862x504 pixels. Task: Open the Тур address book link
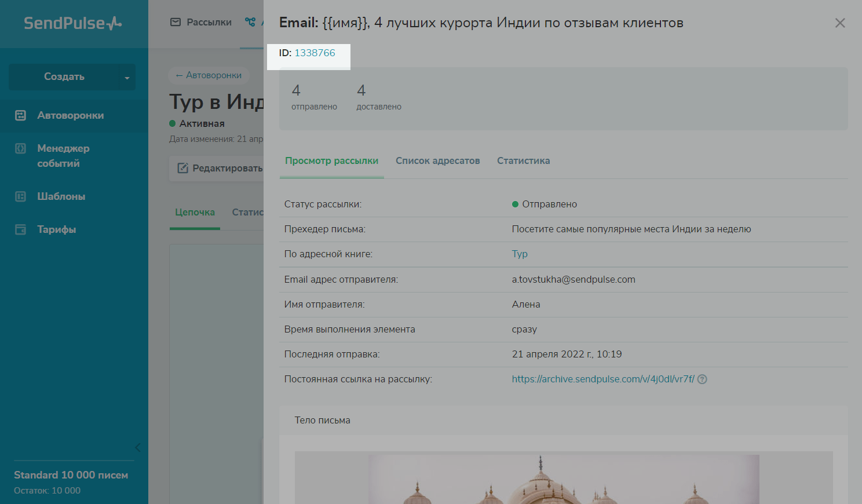[x=520, y=254]
